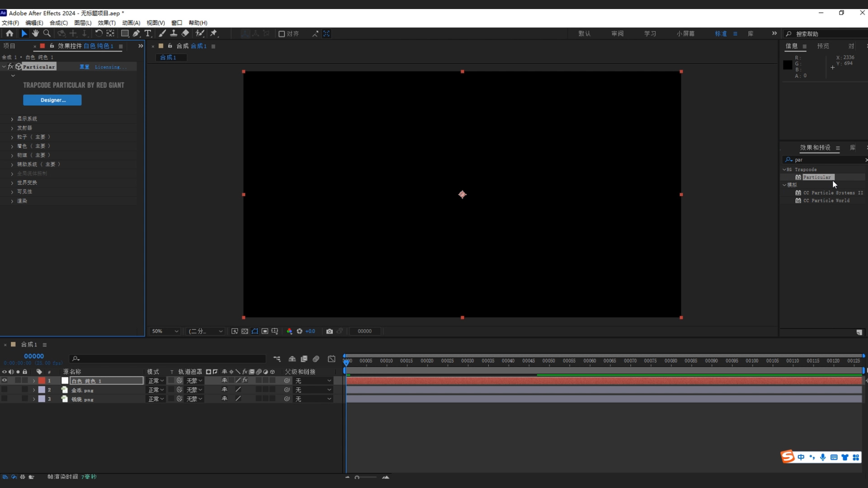The height and width of the screenshot is (488, 868).
Task: Select the Zoom tool in toolbar
Action: pos(47,33)
